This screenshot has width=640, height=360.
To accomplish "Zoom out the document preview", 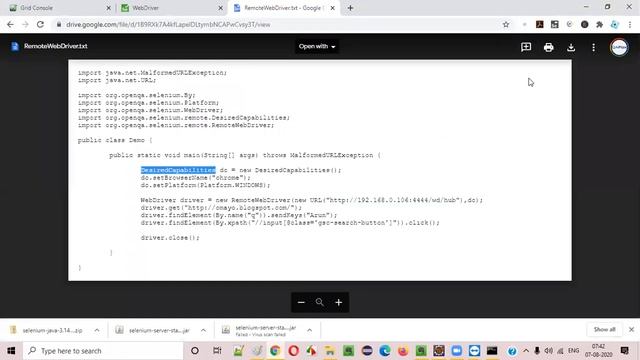I will [301, 302].
